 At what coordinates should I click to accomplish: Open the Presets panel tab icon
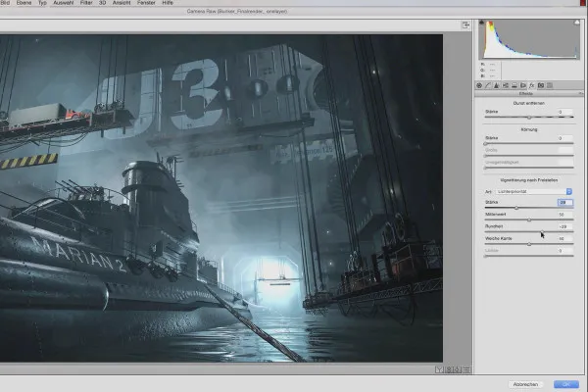pos(550,85)
